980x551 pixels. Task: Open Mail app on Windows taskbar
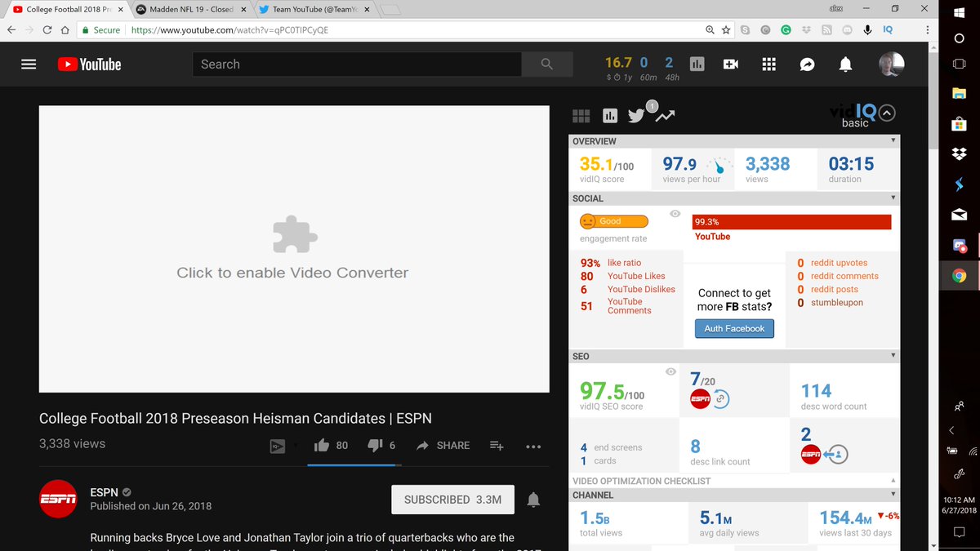pyautogui.click(x=960, y=215)
